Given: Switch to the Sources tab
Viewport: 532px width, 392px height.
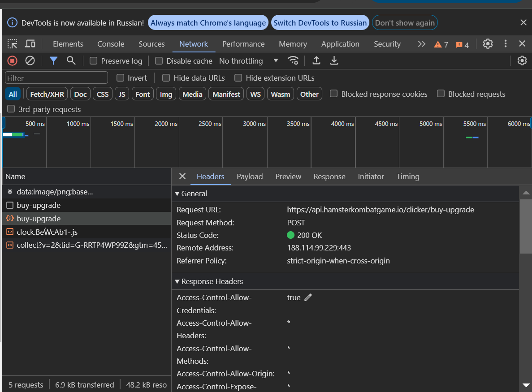Looking at the screenshot, I should click(x=151, y=44).
